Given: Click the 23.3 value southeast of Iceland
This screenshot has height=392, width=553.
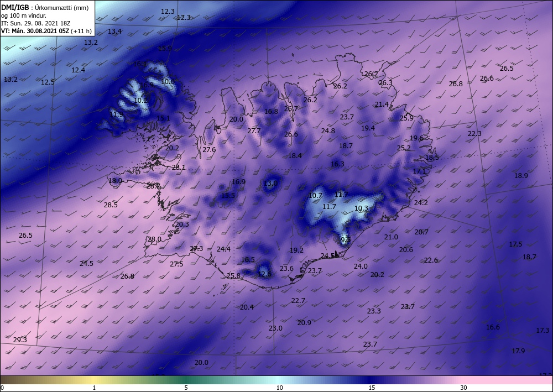Looking at the screenshot, I should pos(374,311).
